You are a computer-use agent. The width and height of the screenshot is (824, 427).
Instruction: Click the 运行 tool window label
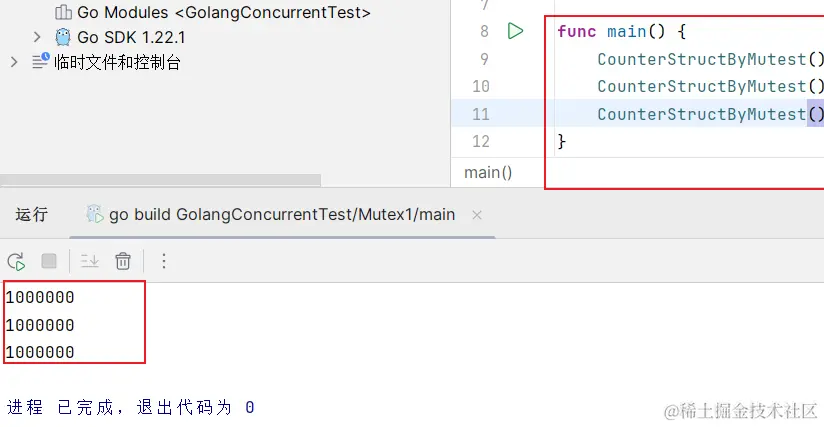point(31,214)
